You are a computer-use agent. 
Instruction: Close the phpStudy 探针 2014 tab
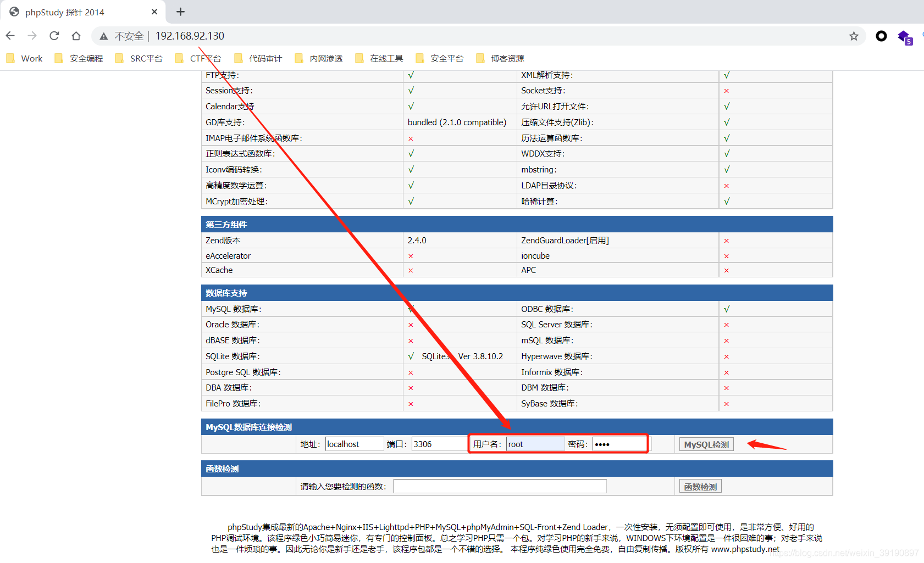(154, 12)
